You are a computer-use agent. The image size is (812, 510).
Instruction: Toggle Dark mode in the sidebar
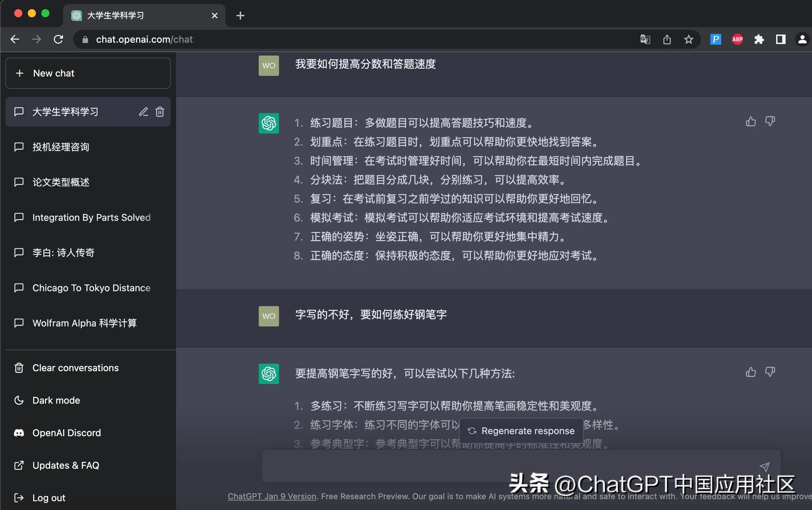point(56,400)
